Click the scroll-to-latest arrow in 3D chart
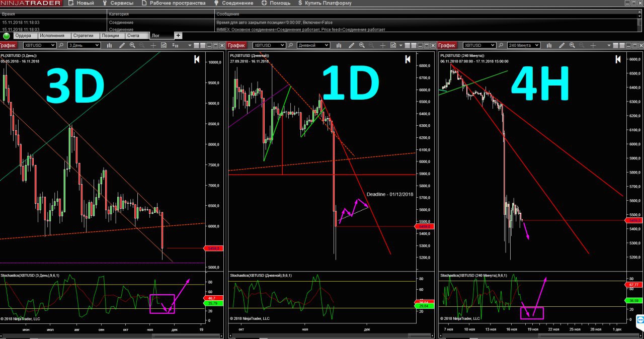 pyautogui.click(x=197, y=59)
